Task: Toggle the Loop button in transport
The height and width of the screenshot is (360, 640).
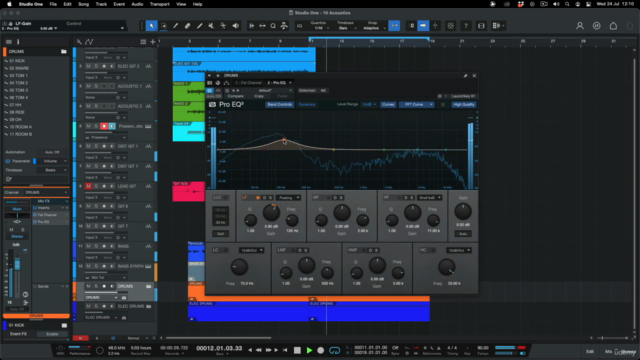Action: (x=334, y=350)
